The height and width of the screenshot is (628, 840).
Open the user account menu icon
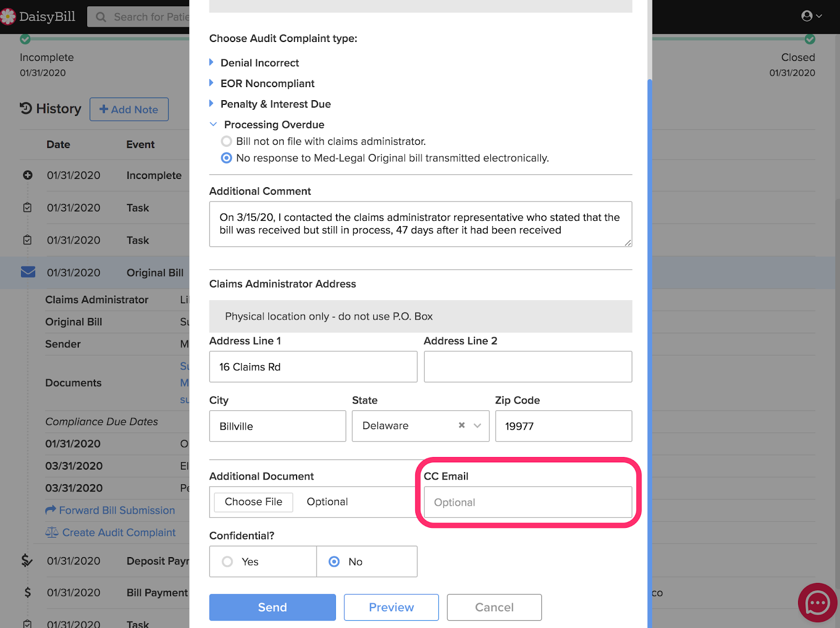click(811, 16)
